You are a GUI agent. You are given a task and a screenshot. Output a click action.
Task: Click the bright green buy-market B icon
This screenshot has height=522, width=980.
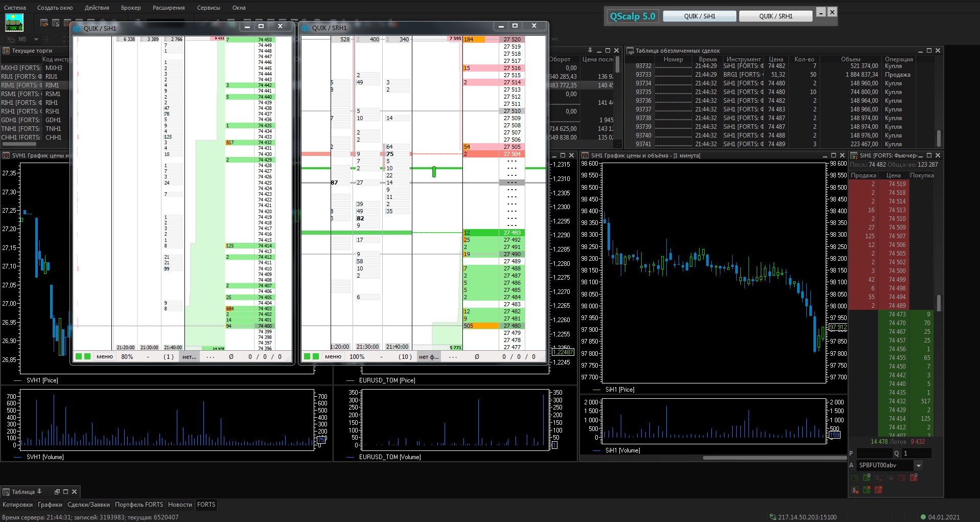click(x=867, y=478)
